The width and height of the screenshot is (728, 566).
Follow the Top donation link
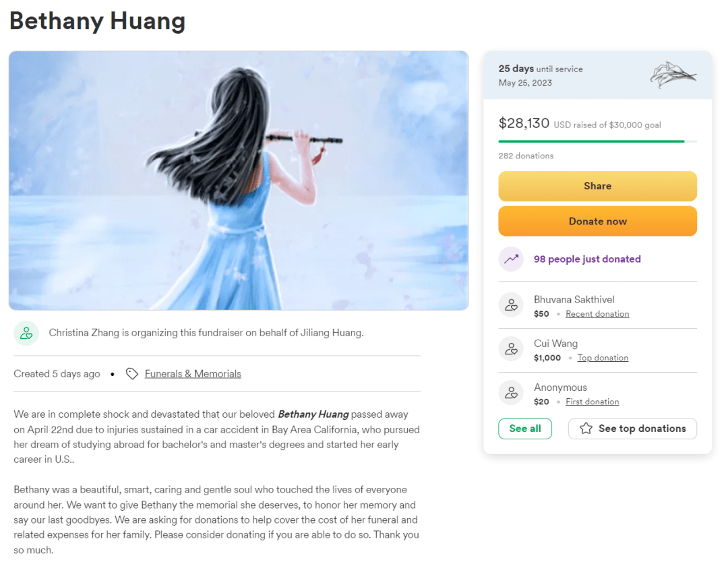coord(603,358)
